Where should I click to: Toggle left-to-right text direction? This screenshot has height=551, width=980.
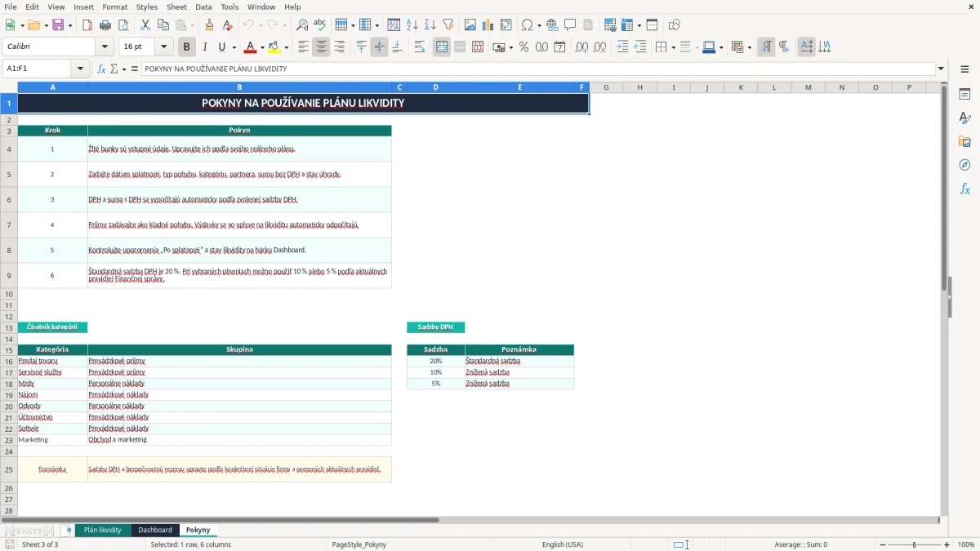pyautogui.click(x=766, y=47)
